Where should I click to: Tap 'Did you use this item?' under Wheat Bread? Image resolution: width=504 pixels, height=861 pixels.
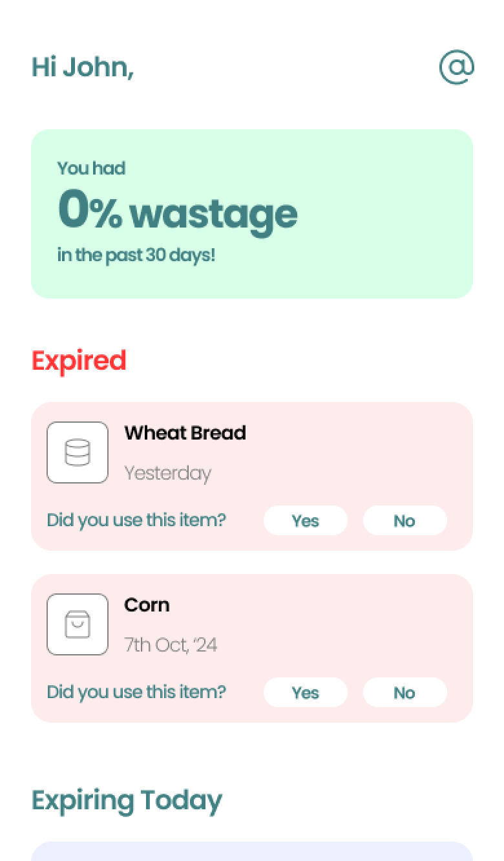[136, 520]
